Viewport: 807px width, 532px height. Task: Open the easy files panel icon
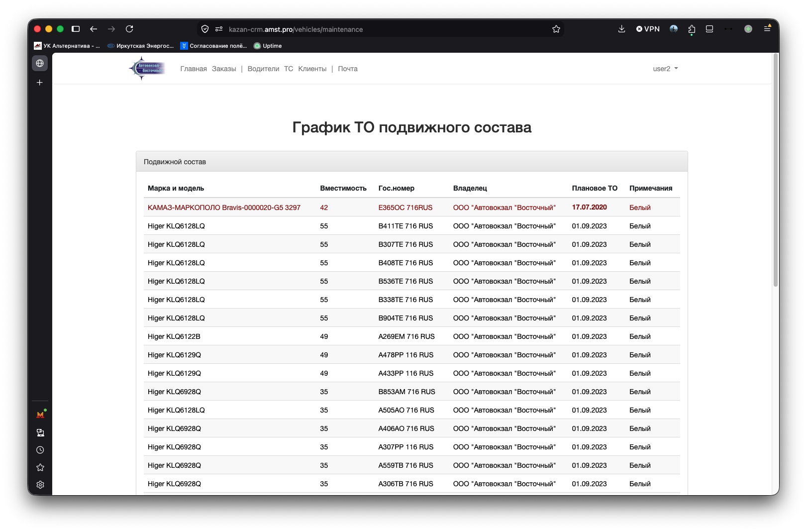(x=709, y=29)
